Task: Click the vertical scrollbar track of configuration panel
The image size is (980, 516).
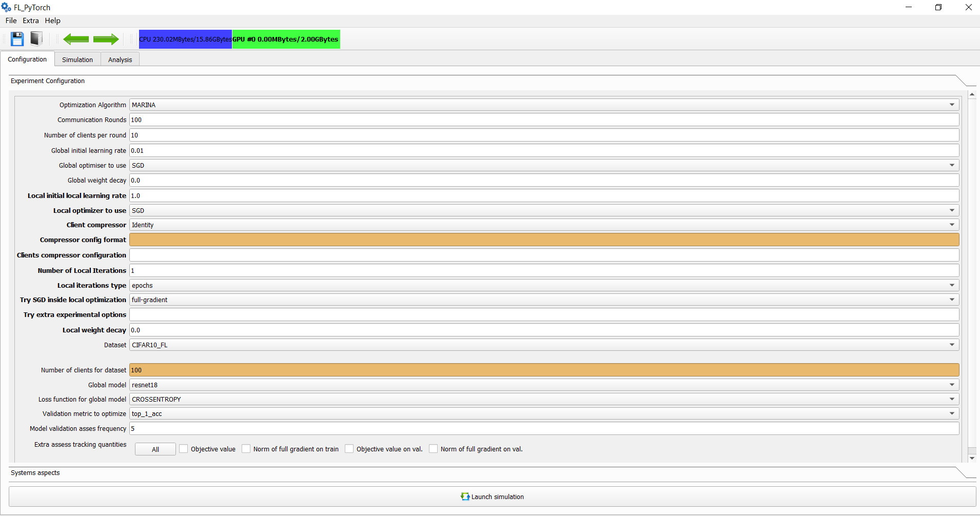Action: point(972,276)
